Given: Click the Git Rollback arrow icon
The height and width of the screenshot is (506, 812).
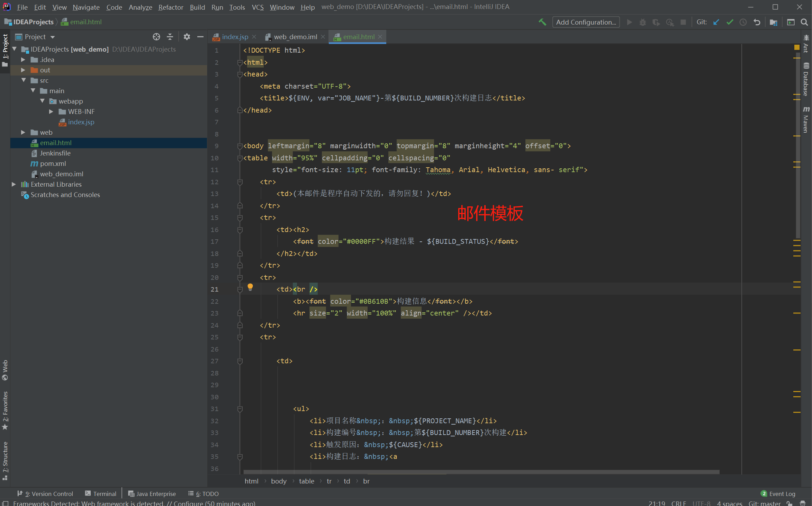Looking at the screenshot, I should [x=757, y=22].
